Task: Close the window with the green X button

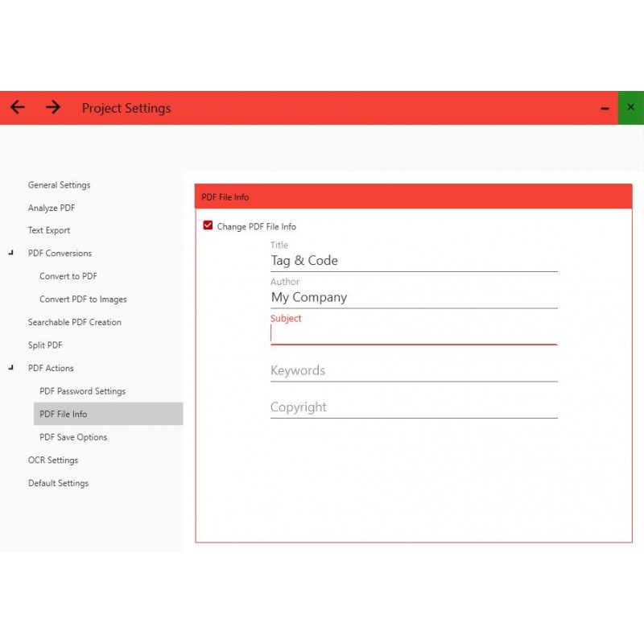Action: 630,107
